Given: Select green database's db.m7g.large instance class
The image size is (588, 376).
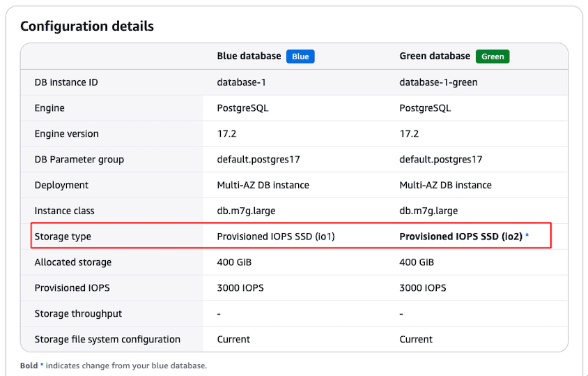Looking at the screenshot, I should (x=428, y=211).
